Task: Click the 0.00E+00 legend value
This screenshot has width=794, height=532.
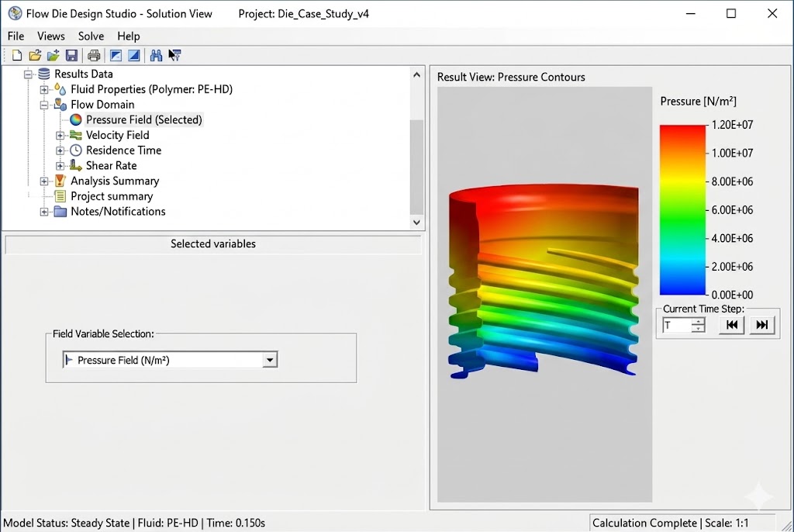Action: [x=732, y=295]
